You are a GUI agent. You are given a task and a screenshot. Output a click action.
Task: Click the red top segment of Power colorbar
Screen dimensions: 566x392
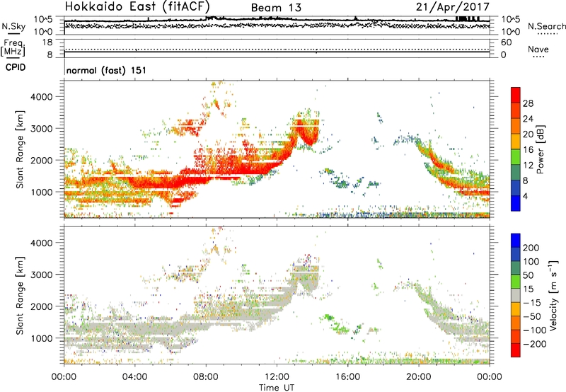point(516,95)
